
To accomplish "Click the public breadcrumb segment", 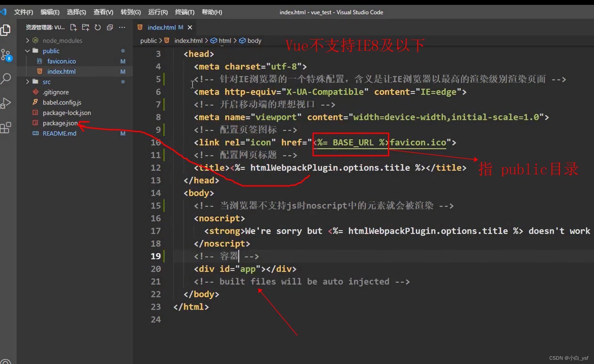I will pos(148,41).
